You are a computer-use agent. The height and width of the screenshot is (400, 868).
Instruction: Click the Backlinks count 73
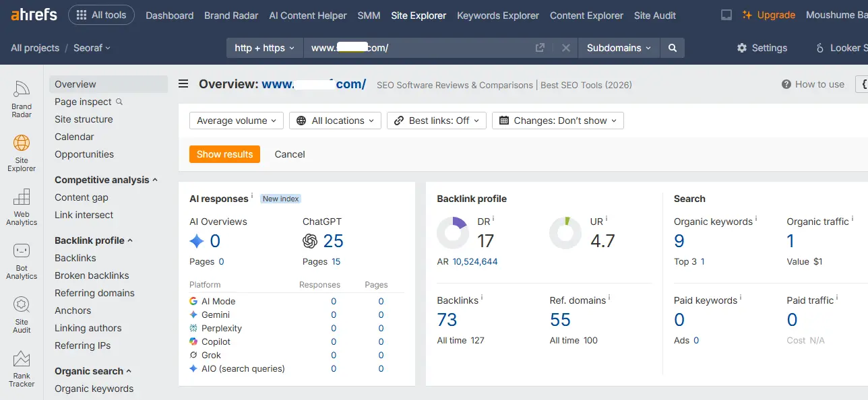(447, 319)
